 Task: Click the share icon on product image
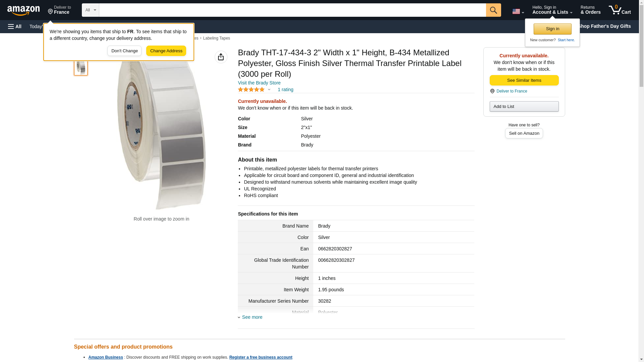(221, 57)
